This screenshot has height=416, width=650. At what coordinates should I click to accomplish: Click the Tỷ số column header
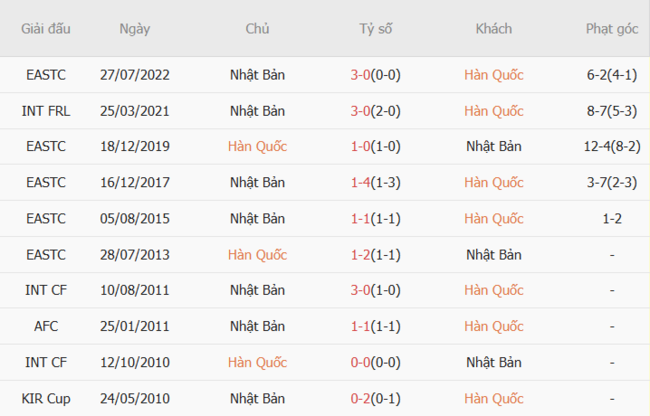376,29
